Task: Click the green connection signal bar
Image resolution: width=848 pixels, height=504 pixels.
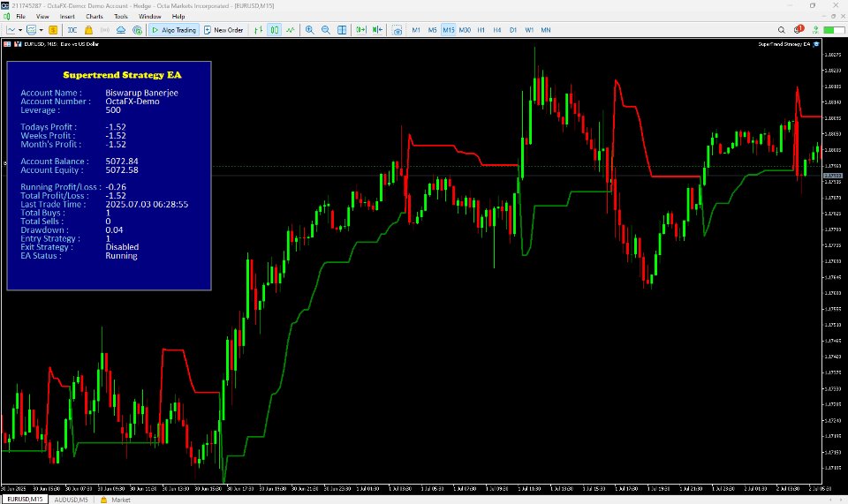Action: coord(833,30)
